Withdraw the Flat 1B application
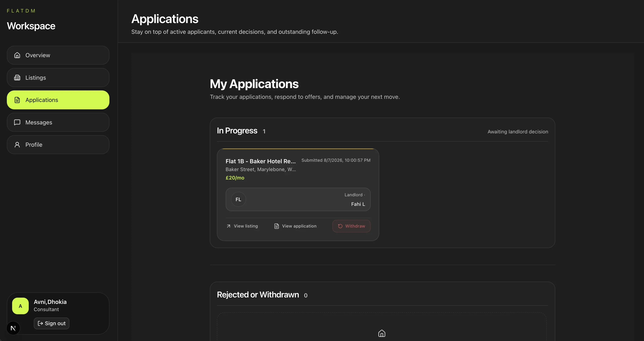The width and height of the screenshot is (644, 341). point(351,226)
